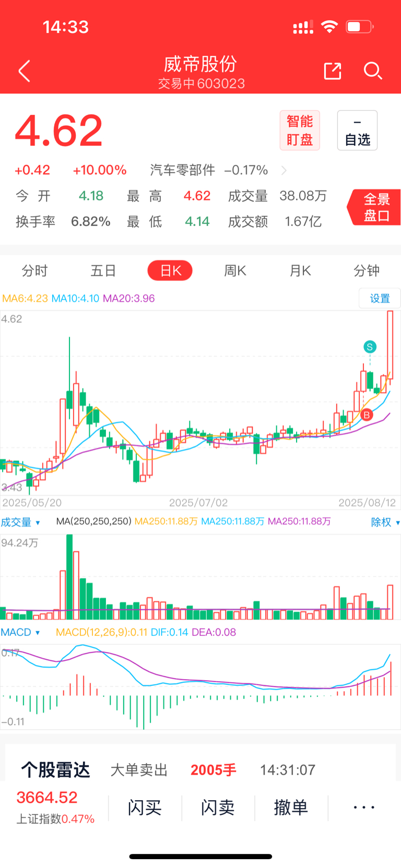Tap 成交额 1.67亿 value

[303, 222]
